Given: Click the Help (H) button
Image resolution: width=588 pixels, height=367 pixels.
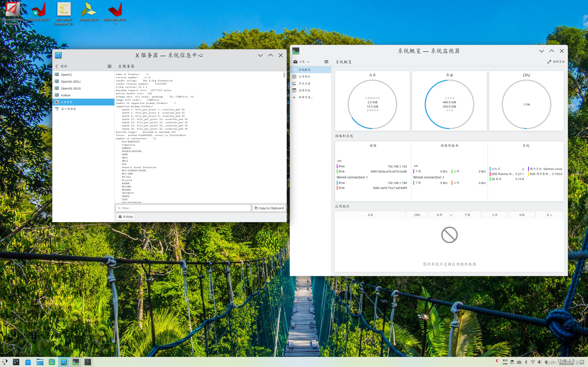Looking at the screenshot, I should click(x=126, y=217).
